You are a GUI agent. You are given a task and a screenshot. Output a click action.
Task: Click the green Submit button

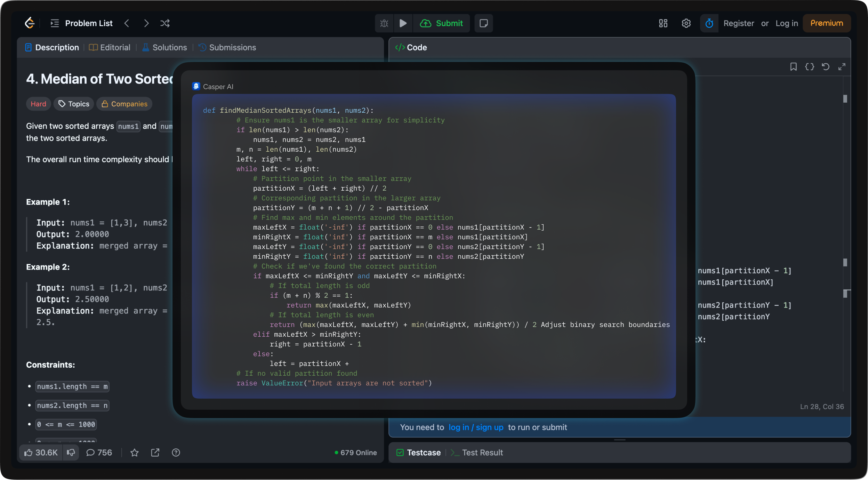click(441, 23)
